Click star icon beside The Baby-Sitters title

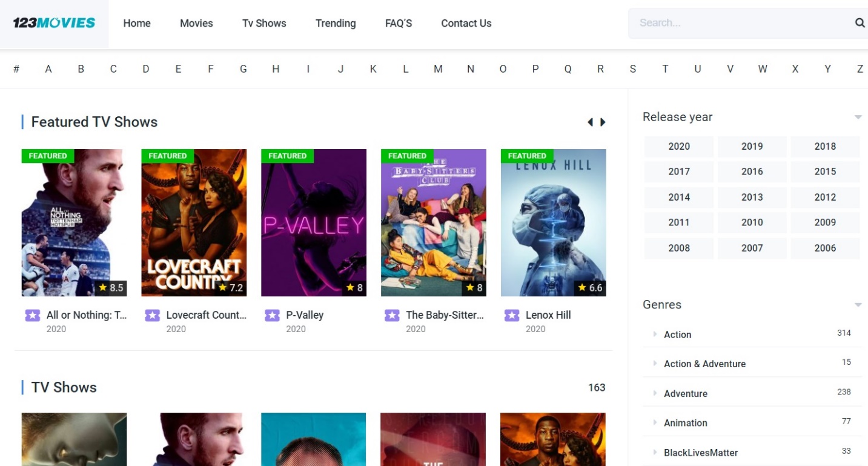pos(393,315)
